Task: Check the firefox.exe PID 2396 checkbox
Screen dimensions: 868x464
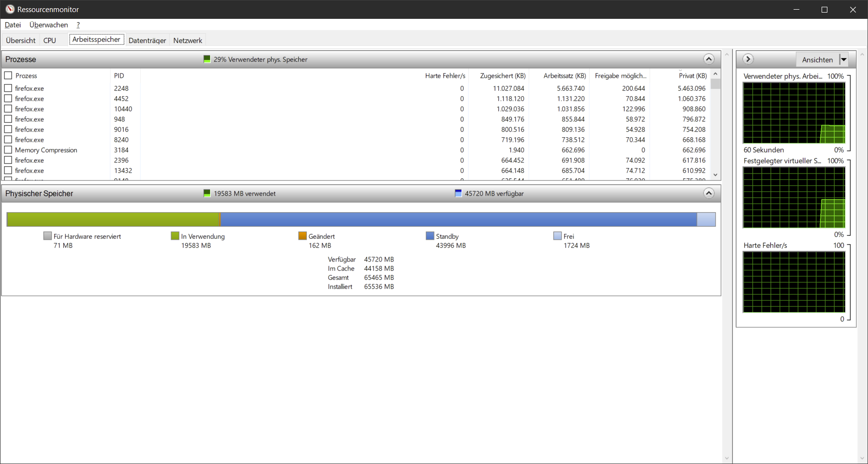Action: tap(8, 160)
